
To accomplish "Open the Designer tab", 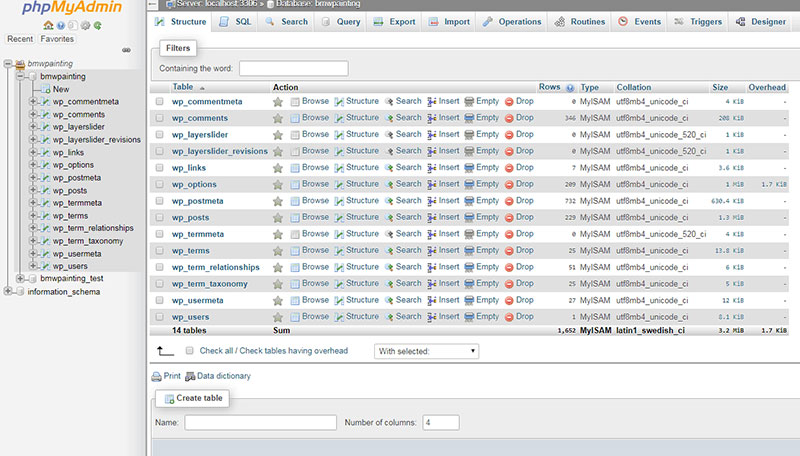I will click(761, 22).
